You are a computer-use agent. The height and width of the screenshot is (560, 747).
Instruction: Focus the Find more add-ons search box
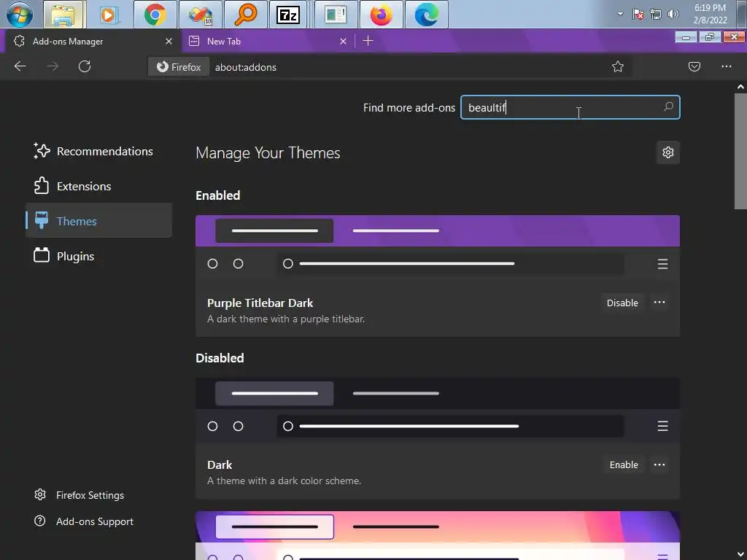coord(570,108)
